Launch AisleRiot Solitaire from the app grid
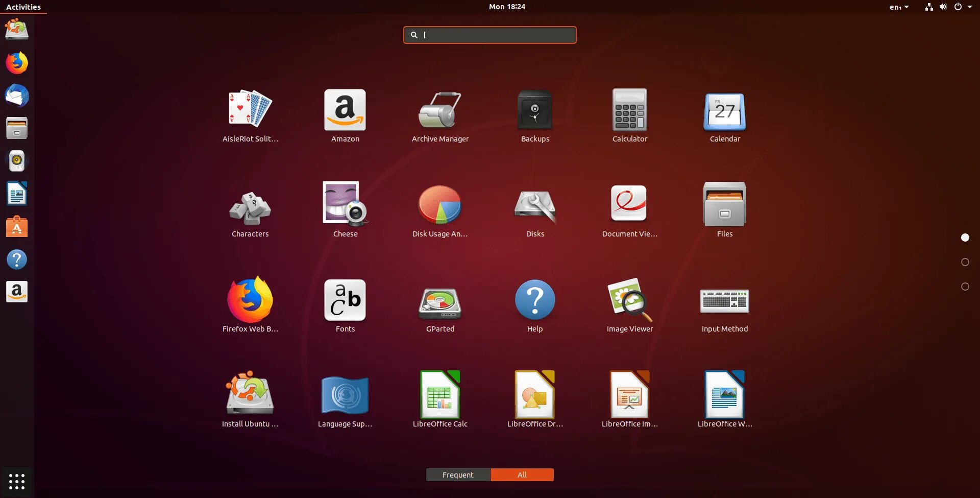Viewport: 980px width, 498px height. pyautogui.click(x=250, y=116)
